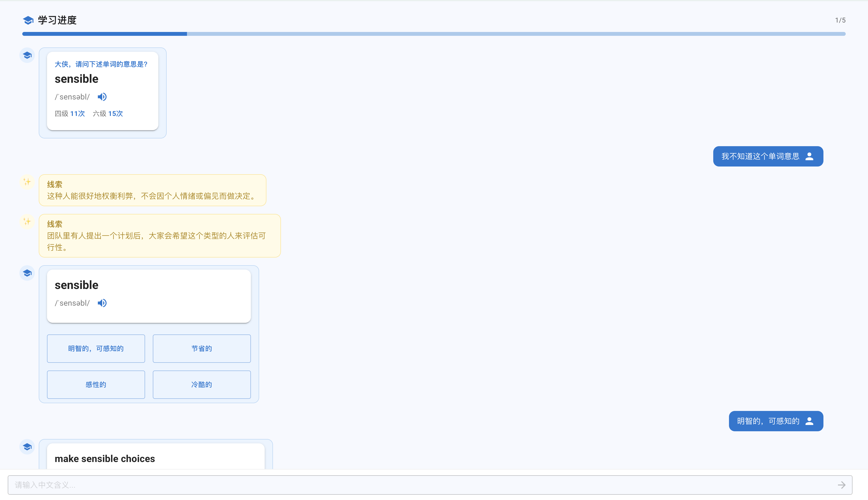The image size is (868, 500).
Task: Choose answer 明智的，可感知的
Action: (x=96, y=348)
